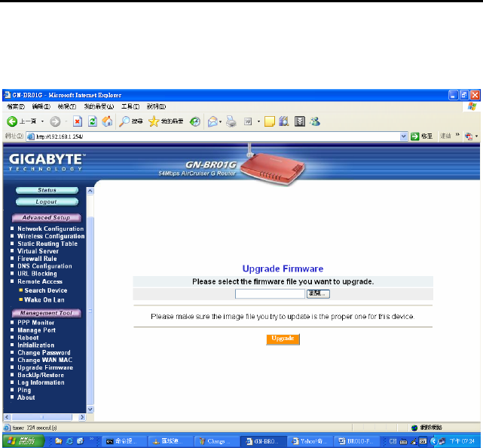Refresh the page using the green arrows icon

pyautogui.click(x=93, y=121)
